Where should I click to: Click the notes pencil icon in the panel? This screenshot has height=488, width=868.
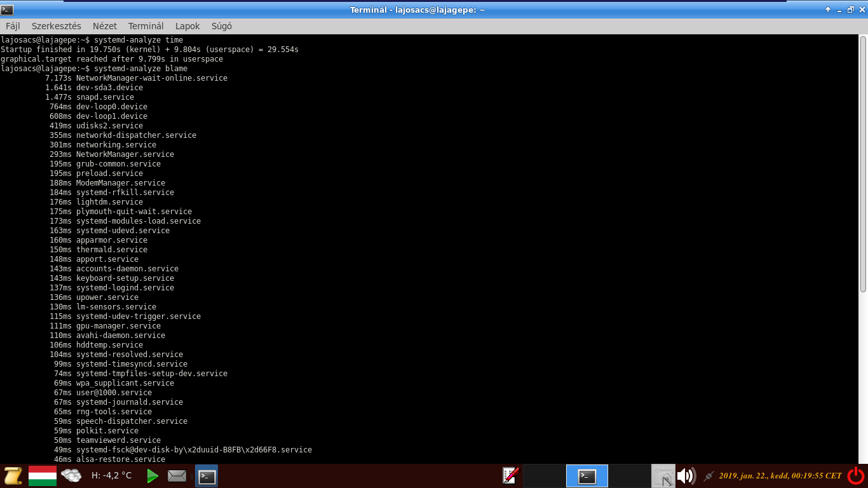pyautogui.click(x=511, y=475)
